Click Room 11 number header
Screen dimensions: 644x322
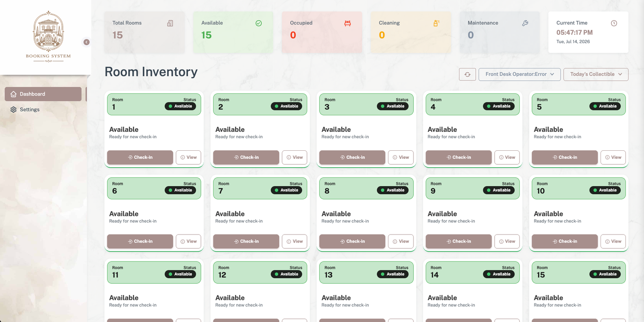click(x=115, y=275)
